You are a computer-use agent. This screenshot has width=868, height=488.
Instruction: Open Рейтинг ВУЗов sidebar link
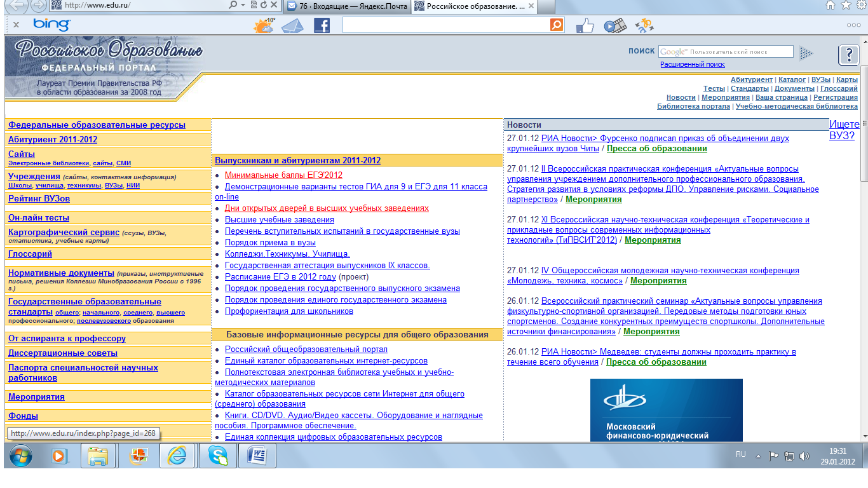[x=39, y=198]
